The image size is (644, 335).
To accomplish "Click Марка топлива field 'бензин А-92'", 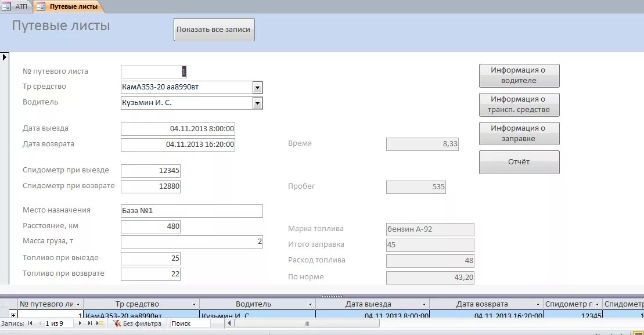I will click(430, 229).
